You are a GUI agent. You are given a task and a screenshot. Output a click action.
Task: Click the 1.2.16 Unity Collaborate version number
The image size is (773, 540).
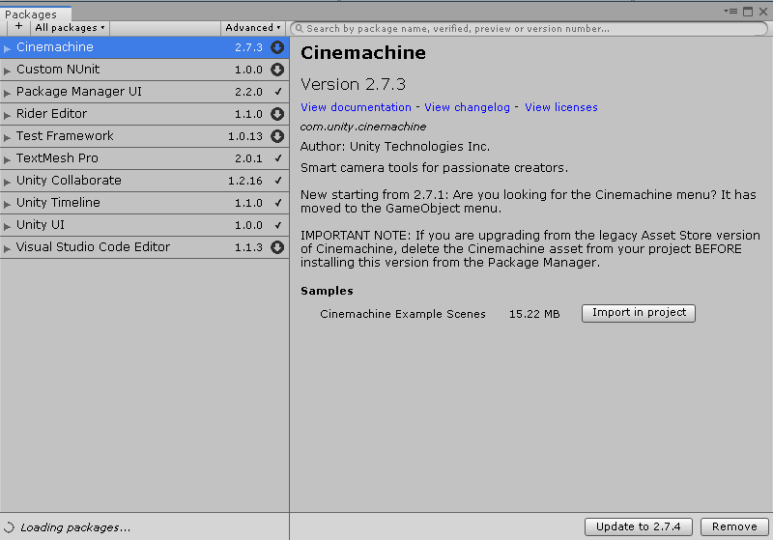(245, 181)
